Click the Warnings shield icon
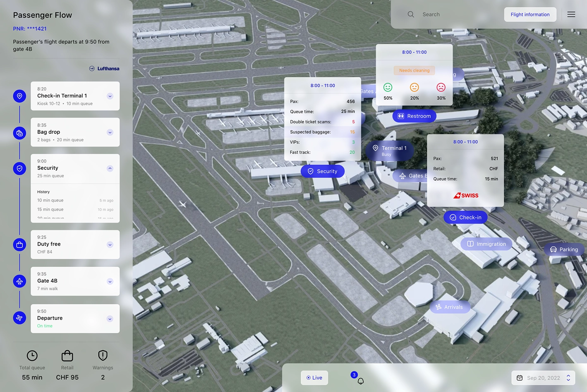The width and height of the screenshot is (587, 392). 103,356
